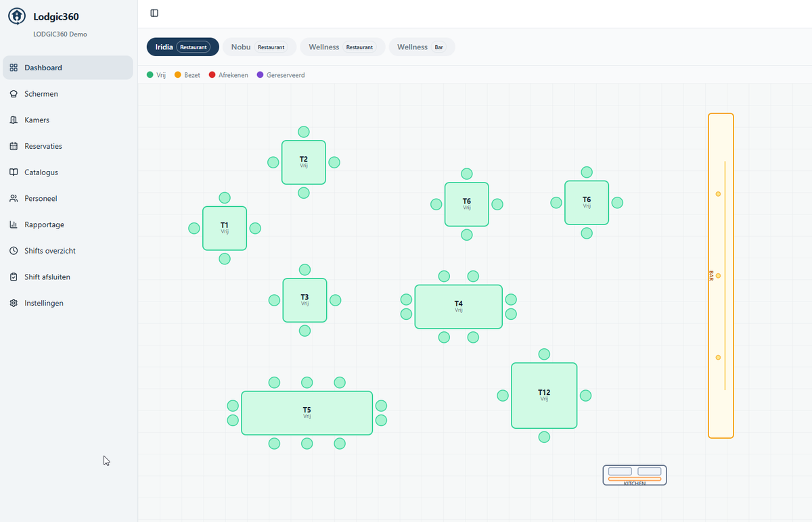Select table T12

coord(544,396)
